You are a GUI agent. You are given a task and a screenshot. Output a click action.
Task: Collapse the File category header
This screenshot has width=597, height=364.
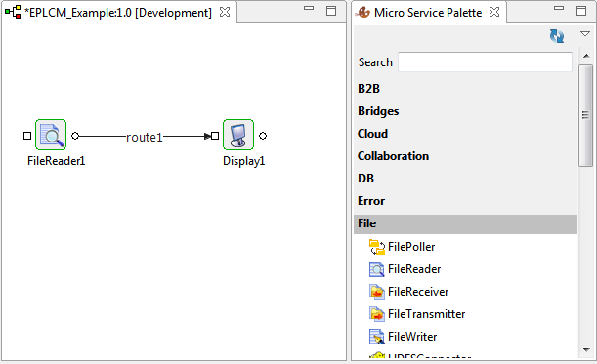(x=465, y=223)
